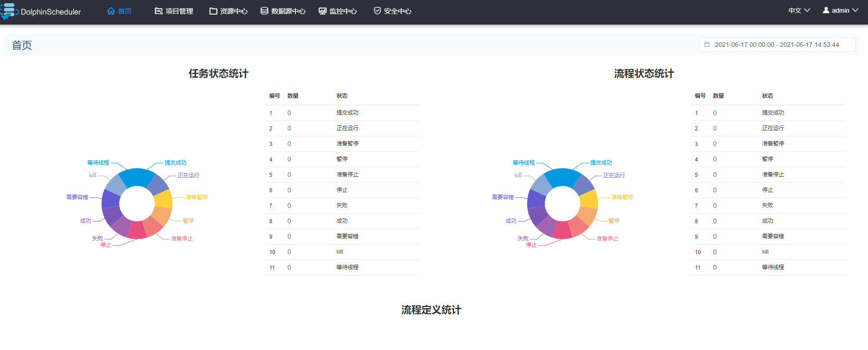Click 暂停 status cell in 任务状态统计 table
Image resolution: width=868 pixels, height=350 pixels.
point(342,159)
